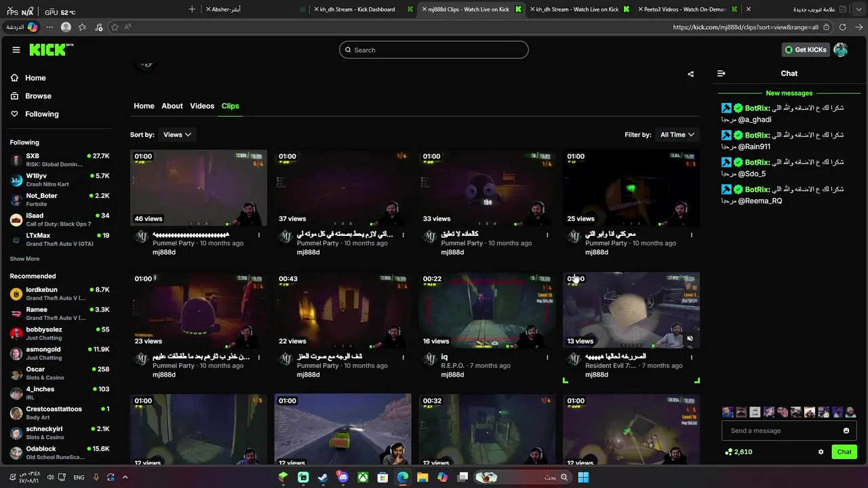868x488 pixels.
Task: Switch to kh_dh Stream Kick Dashboard tab
Action: [x=363, y=9]
